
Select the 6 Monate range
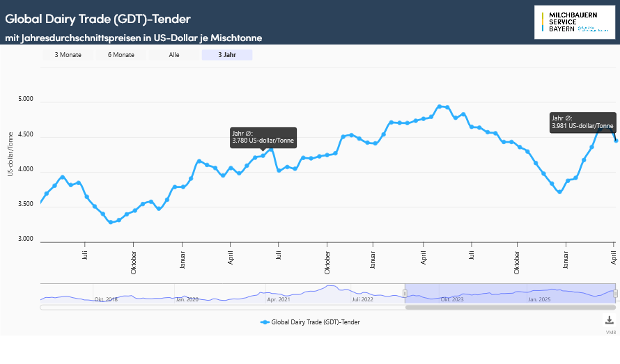121,55
